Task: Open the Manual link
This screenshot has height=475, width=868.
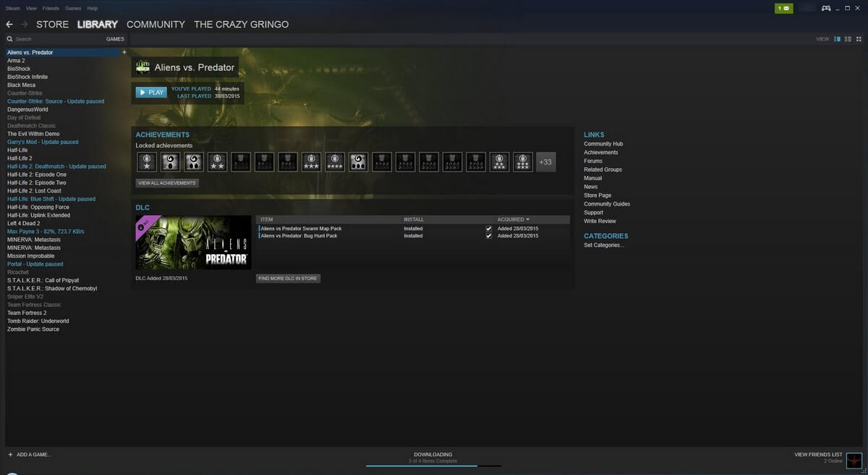Action: [593, 178]
